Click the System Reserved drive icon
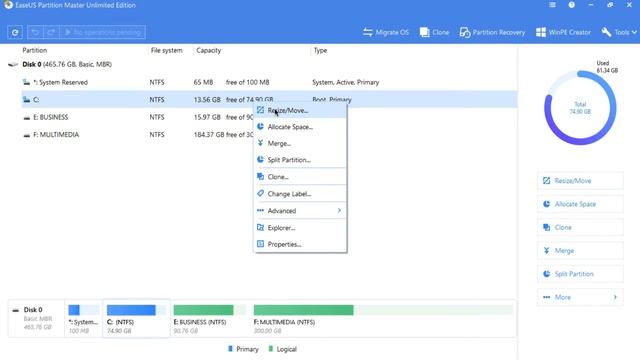Screen dimensions: 640x360 coord(27,82)
